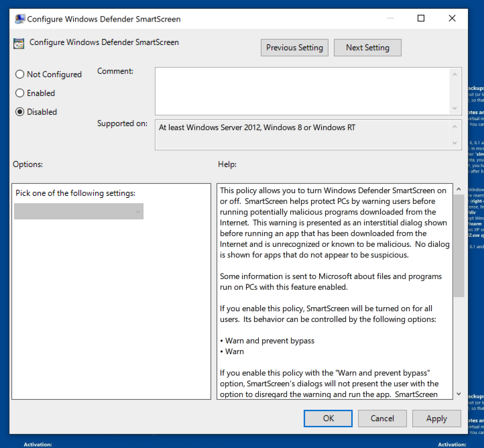Click the 'Supported on' Windows Server 2012 text
This screenshot has width=484, height=448.
(x=257, y=127)
